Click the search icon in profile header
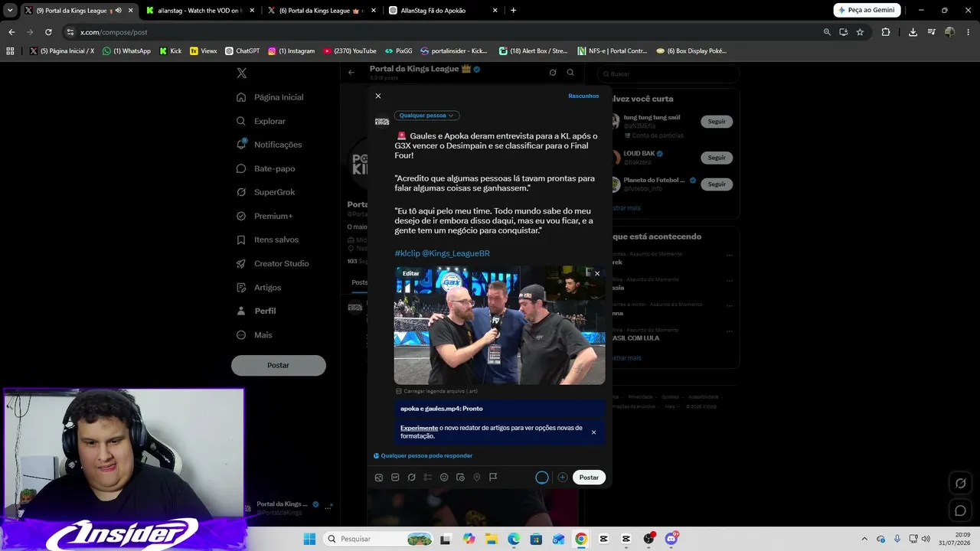980x551 pixels. 570,73
